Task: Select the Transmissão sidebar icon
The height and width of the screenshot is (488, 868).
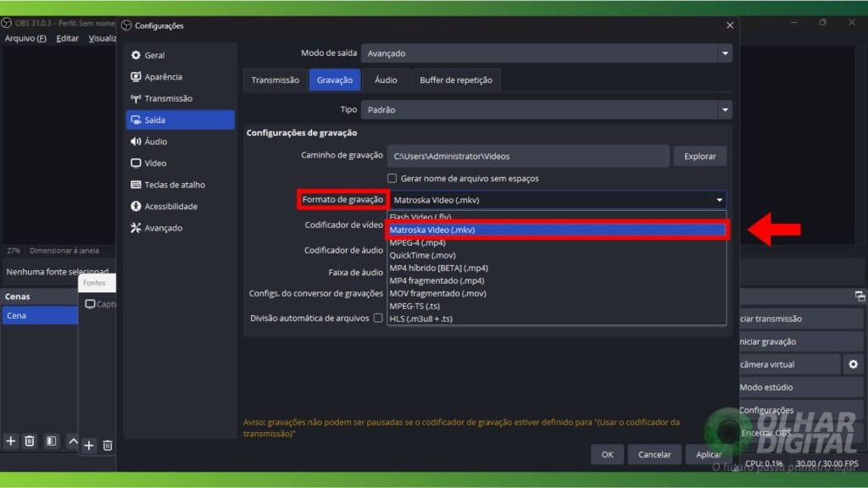Action: [136, 98]
